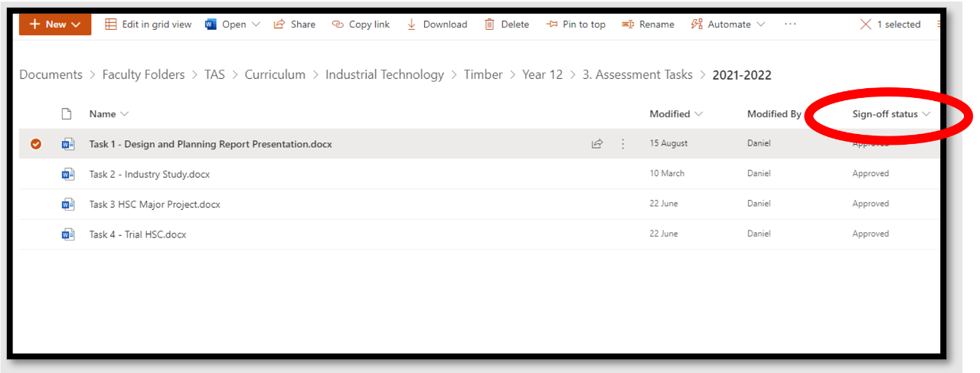Image resolution: width=980 pixels, height=373 pixels.
Task: Click the 10 March modified date
Action: (667, 173)
